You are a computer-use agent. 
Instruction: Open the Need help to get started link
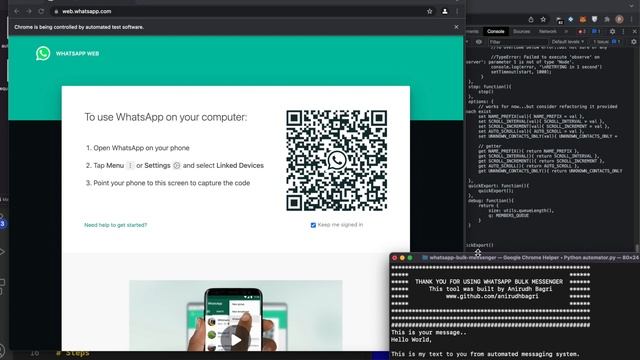116,225
